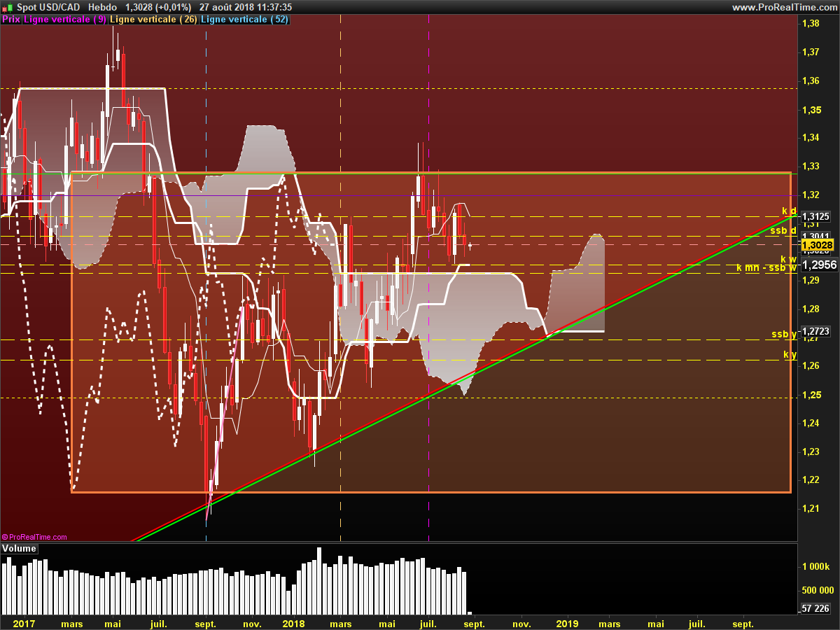Click the 2018 label on time axis
The image size is (840, 630).
[293, 623]
